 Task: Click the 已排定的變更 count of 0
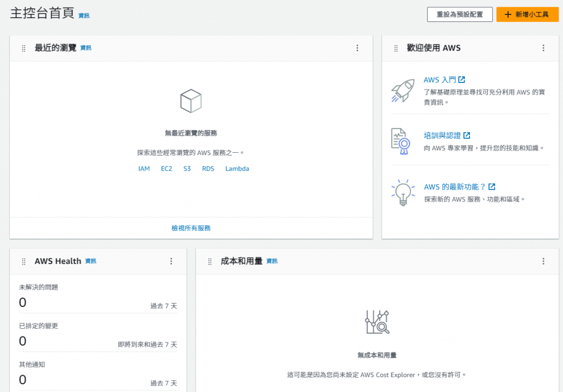[x=23, y=341]
